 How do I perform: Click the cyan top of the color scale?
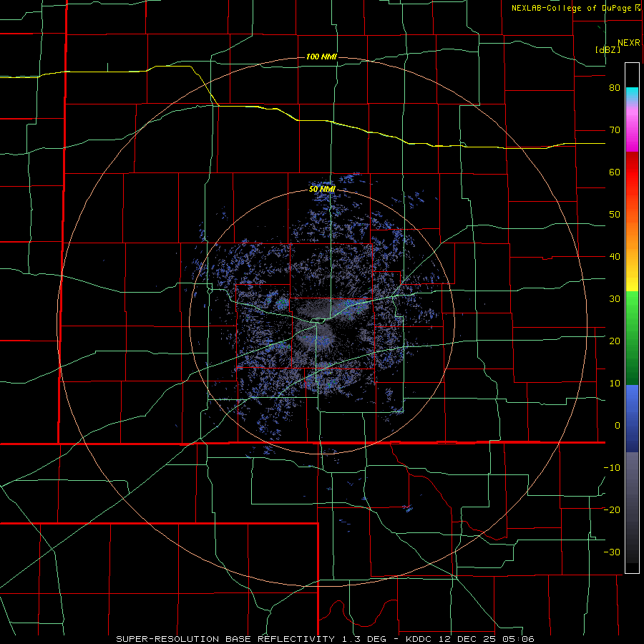click(632, 94)
